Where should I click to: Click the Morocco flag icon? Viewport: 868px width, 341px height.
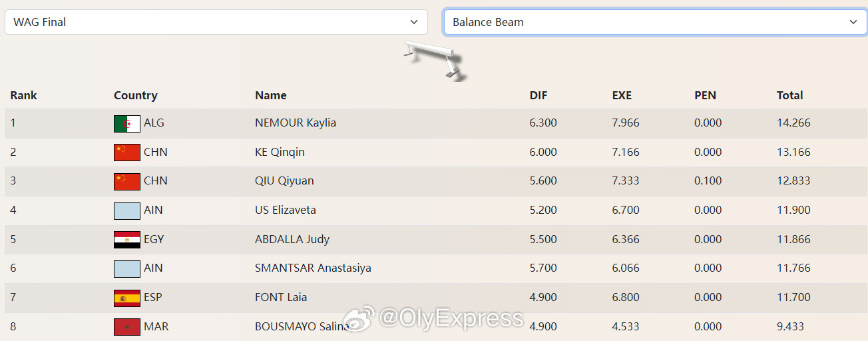coord(126,327)
